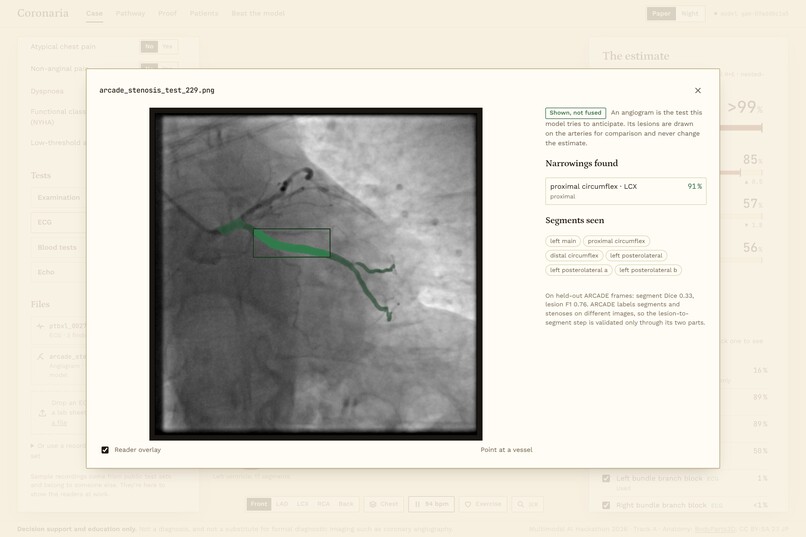The image size is (806, 537).
Task: Open the Case tab behind the dialog
Action: pos(94,13)
